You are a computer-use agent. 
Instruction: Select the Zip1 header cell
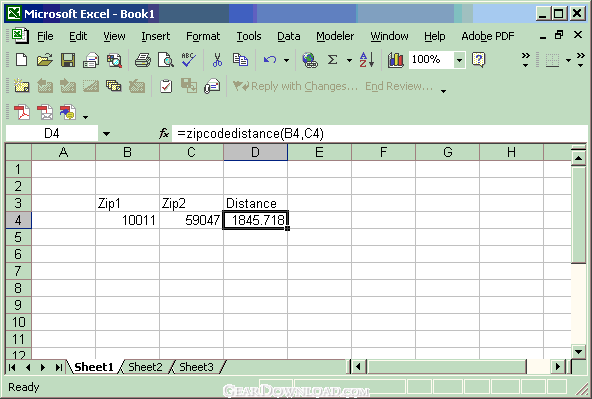pos(128,203)
